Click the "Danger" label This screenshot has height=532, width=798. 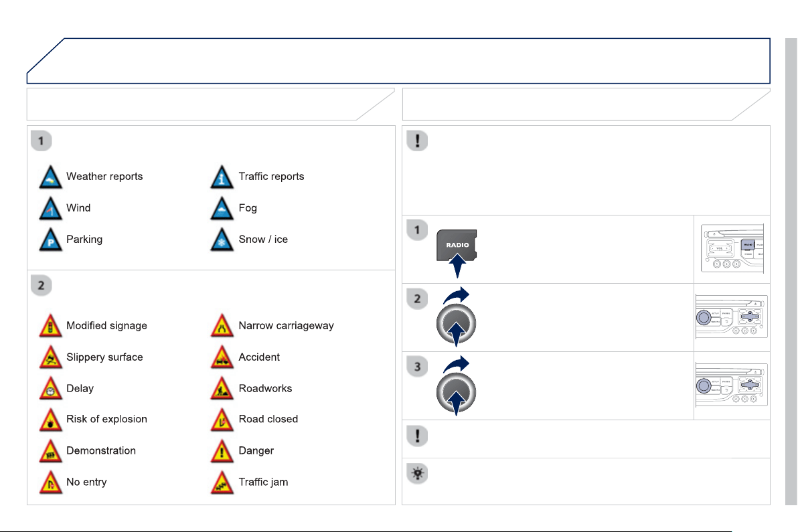256,450
